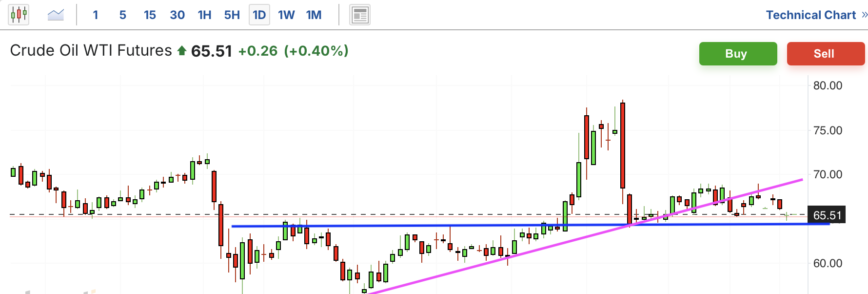
Task: Select the 5H timeframe
Action: tap(232, 15)
